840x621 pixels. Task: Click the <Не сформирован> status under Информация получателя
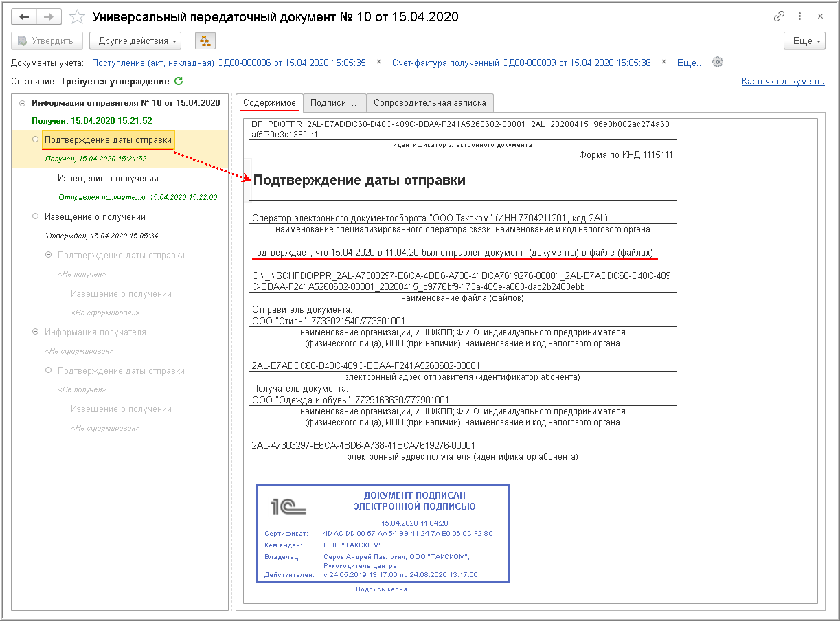(79, 351)
